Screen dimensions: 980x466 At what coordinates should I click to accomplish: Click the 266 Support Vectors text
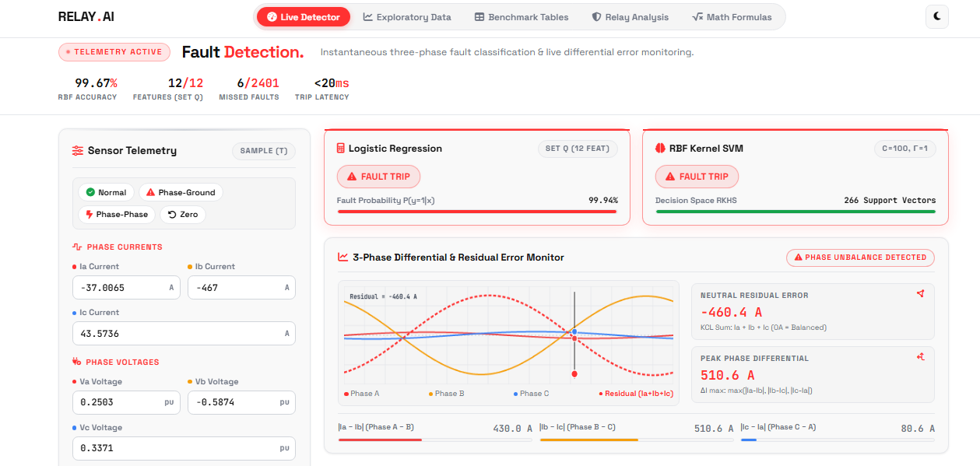click(x=890, y=200)
